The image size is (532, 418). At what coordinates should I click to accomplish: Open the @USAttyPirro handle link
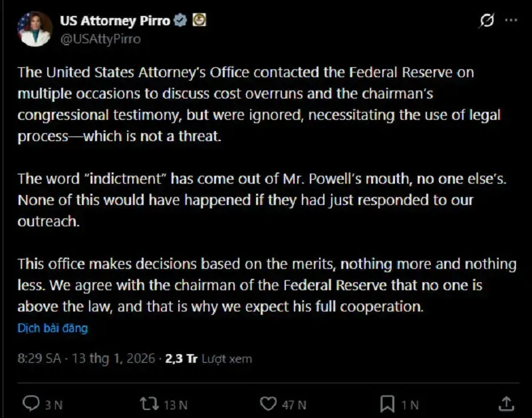coord(100,39)
